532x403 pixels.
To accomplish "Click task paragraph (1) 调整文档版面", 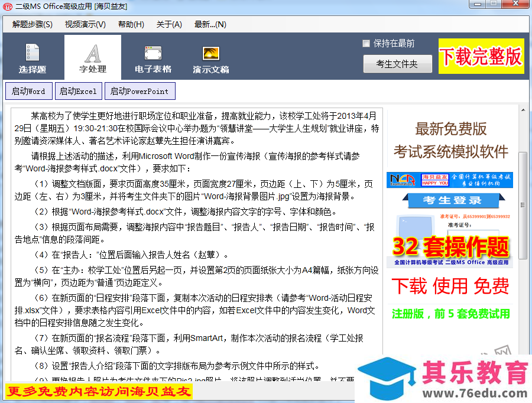I will (x=193, y=190).
